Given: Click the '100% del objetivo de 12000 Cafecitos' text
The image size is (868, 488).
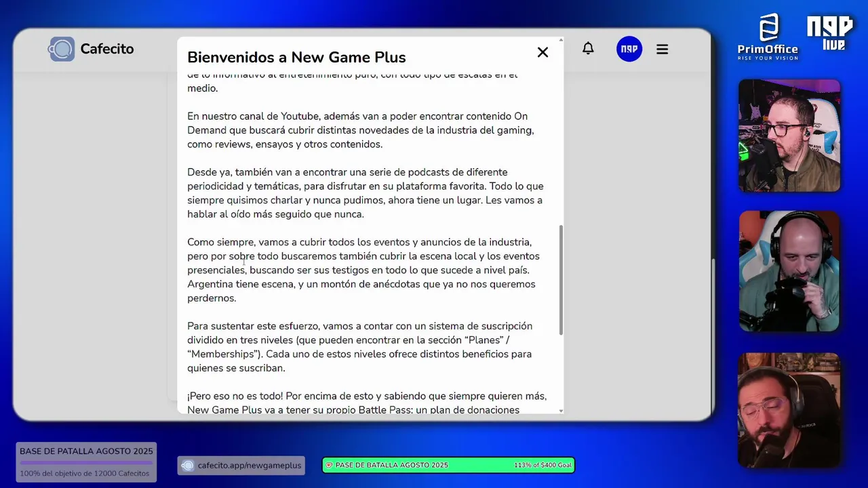Looking at the screenshot, I should pyautogui.click(x=85, y=473).
